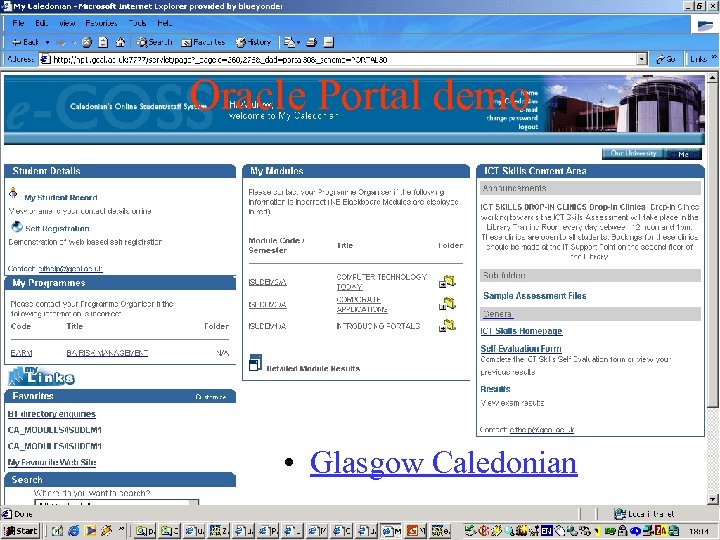Open the BT directory enquiries favorite
This screenshot has height=540, width=720.
(x=52, y=414)
